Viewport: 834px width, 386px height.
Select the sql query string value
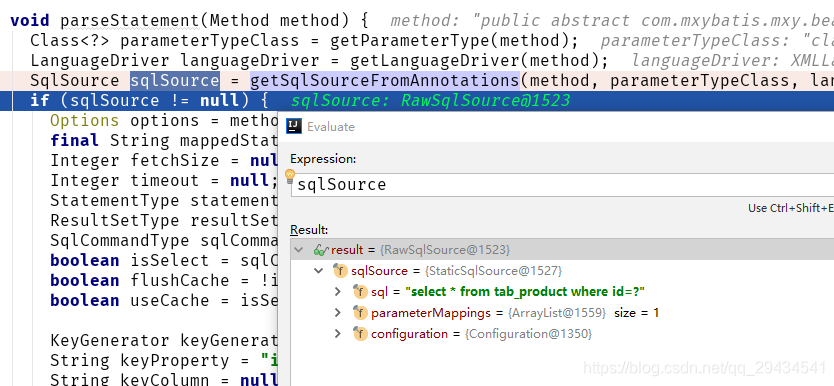coord(525,291)
